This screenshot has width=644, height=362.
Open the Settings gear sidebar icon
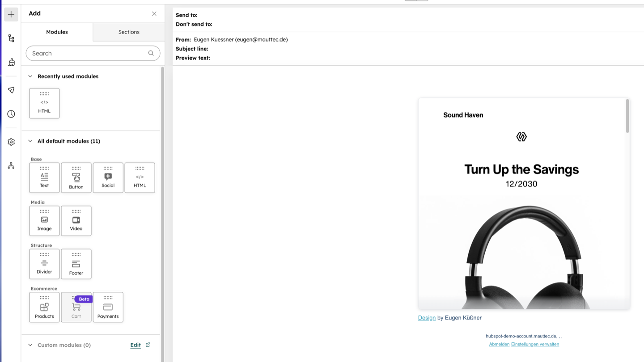[11, 142]
